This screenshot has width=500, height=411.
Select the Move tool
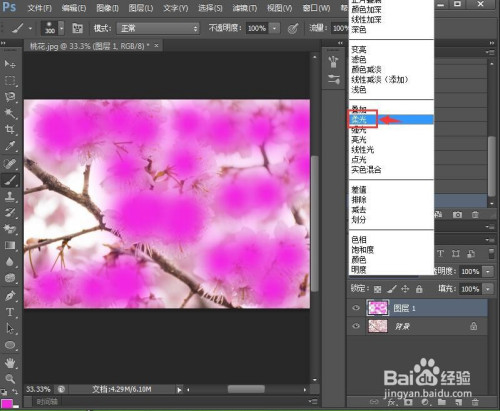[x=10, y=64]
